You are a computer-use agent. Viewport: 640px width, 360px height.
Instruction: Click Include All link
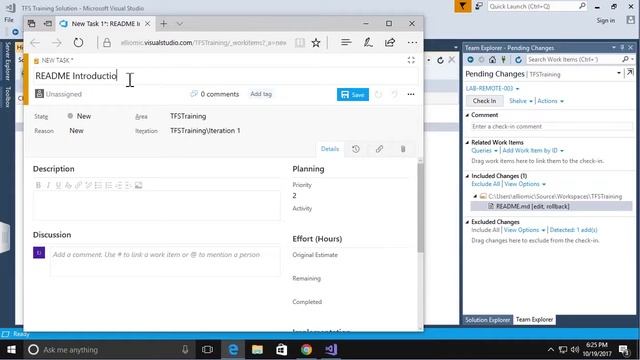pyautogui.click(x=485, y=230)
